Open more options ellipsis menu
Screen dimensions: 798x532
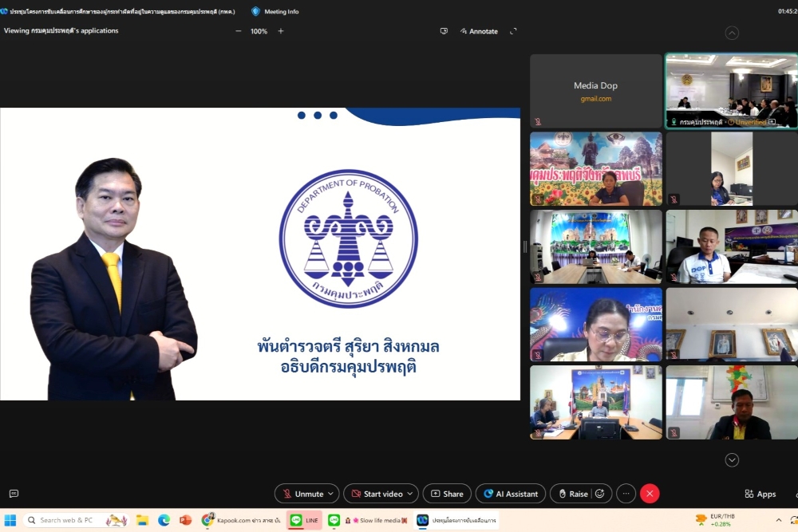coord(626,494)
